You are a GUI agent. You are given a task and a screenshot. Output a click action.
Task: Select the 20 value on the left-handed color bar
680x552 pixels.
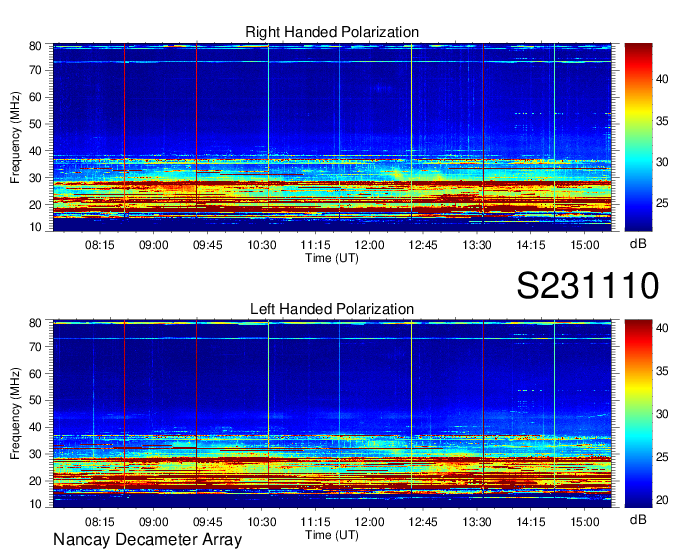pyautogui.click(x=662, y=500)
